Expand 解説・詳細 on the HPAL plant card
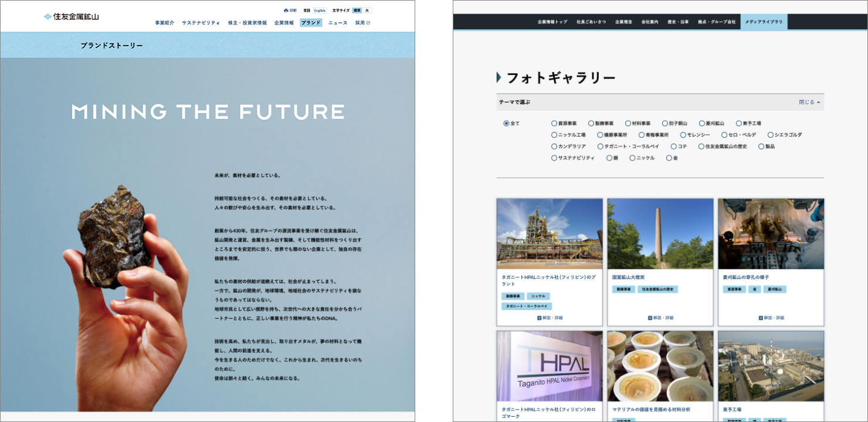This screenshot has width=868, height=422. pos(550,318)
